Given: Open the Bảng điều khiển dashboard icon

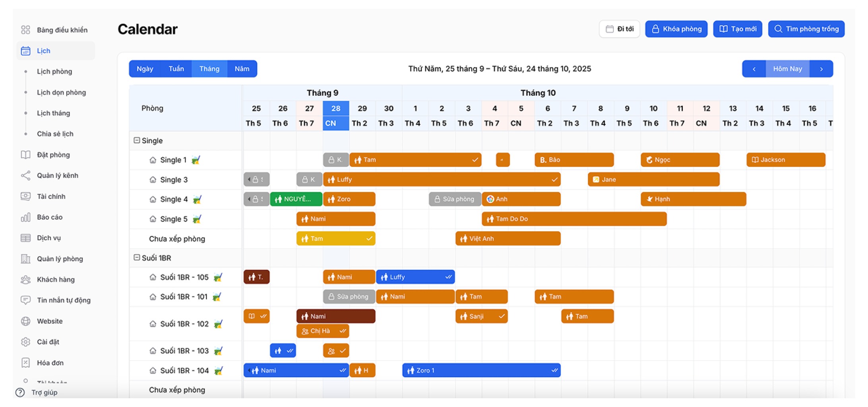Looking at the screenshot, I should pos(25,30).
